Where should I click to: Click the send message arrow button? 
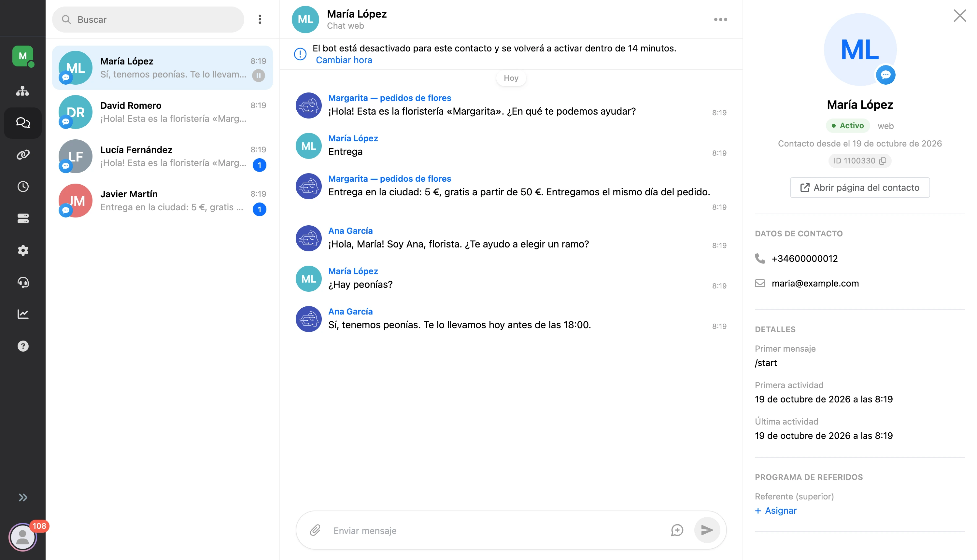[x=707, y=530]
